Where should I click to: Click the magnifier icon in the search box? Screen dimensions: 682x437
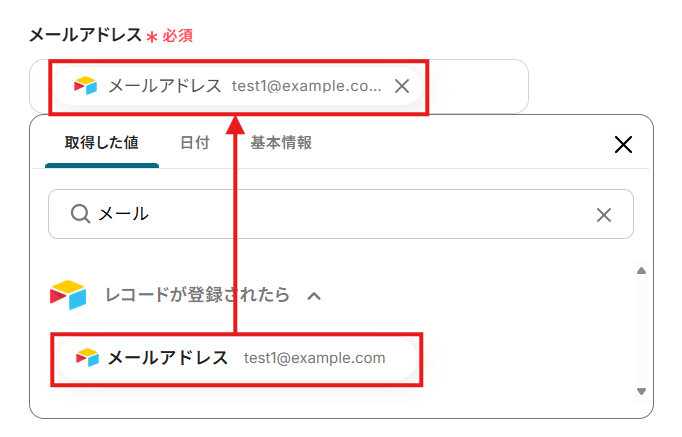point(80,214)
